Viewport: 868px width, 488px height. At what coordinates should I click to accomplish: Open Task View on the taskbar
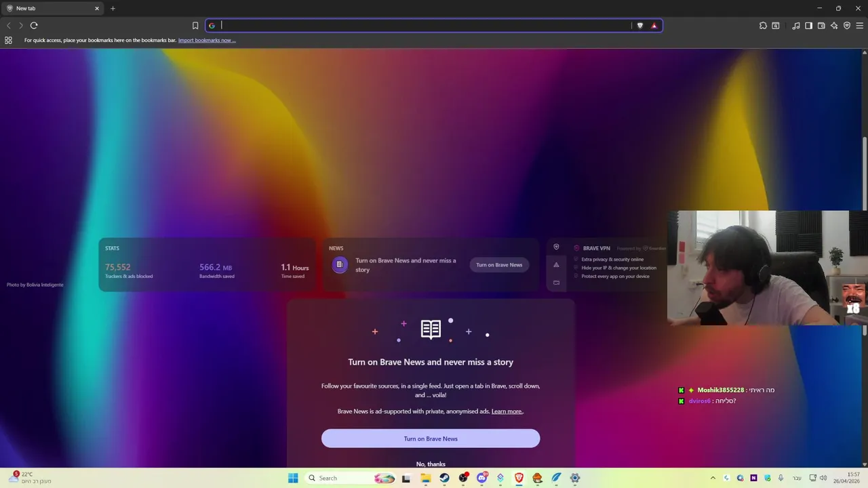click(406, 478)
